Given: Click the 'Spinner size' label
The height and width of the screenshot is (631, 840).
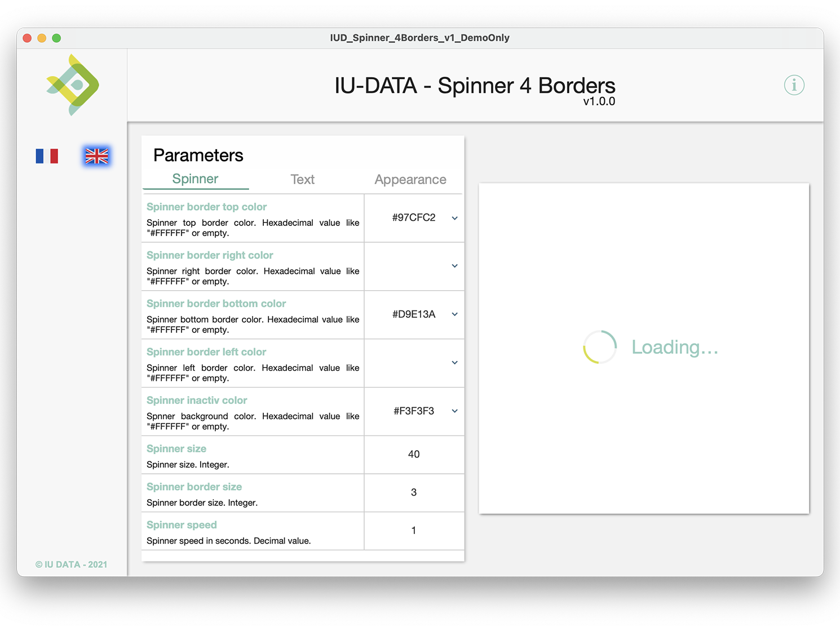Looking at the screenshot, I should click(x=176, y=449).
